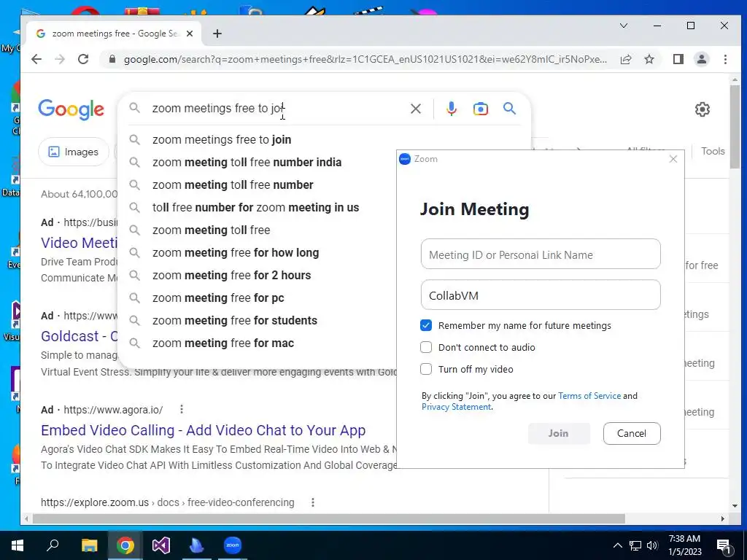Close the 'zoom meetings free' tab

(x=190, y=34)
